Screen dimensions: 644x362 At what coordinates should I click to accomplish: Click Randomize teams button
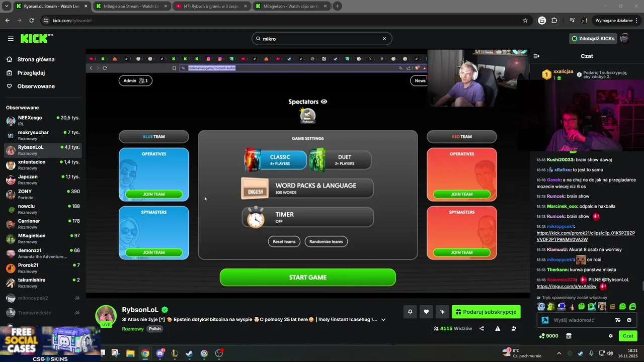(326, 242)
